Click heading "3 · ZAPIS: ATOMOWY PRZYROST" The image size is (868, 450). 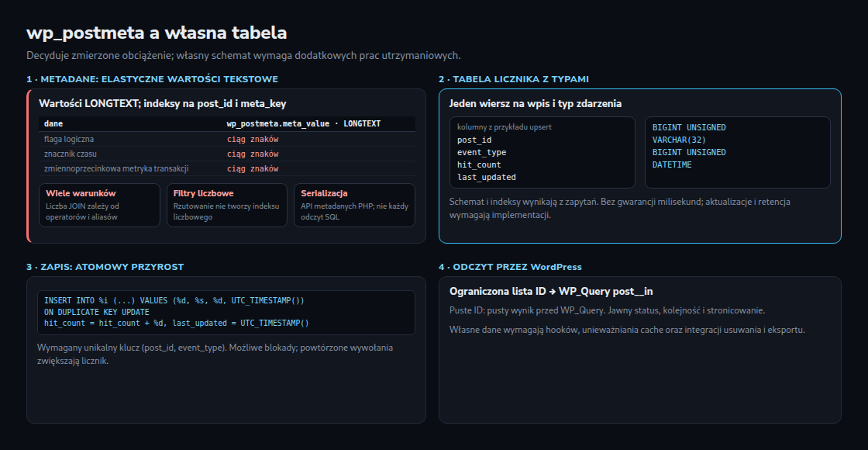(x=105, y=267)
